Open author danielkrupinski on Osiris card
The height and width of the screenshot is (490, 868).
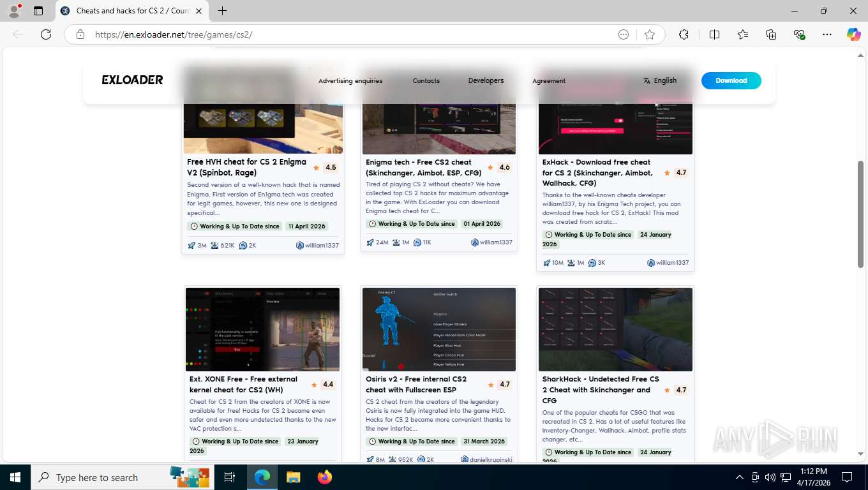pos(487,459)
